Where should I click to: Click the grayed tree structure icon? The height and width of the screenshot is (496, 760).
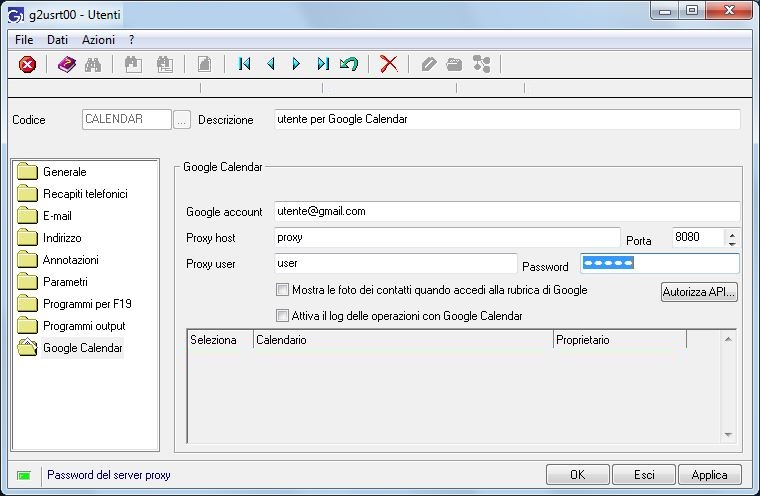[482, 64]
